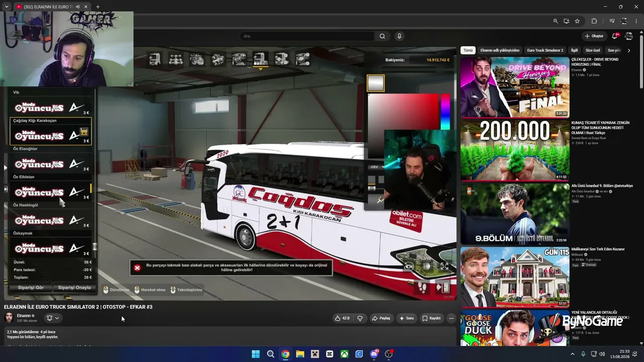The image size is (644, 362).
Task: Open the Chrome extensions puzzle icon
Action: [x=594, y=21]
